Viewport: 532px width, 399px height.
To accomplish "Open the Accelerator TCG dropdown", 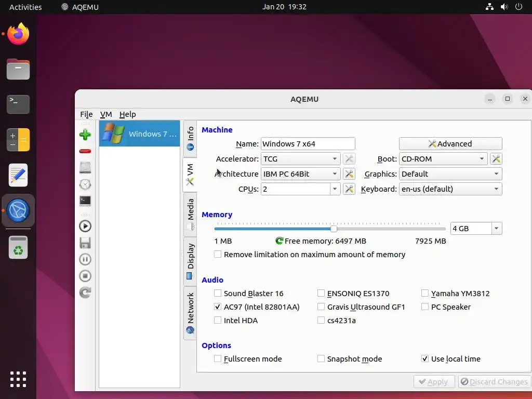I will point(301,159).
